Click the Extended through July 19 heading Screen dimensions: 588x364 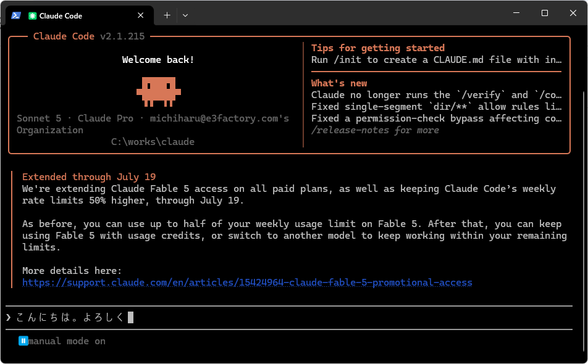coord(89,177)
